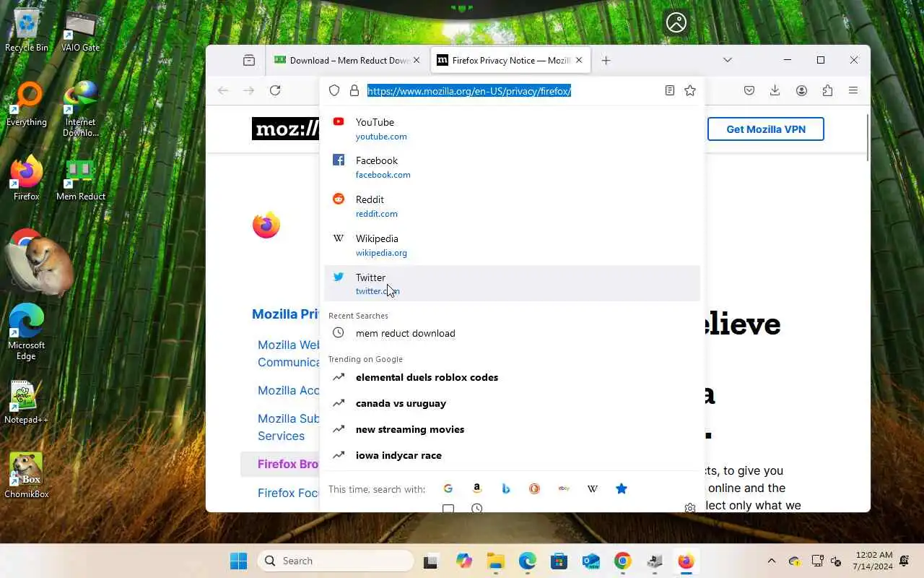Open Everything desktop shortcut
Viewport: 924px width, 578px height.
tap(27, 105)
